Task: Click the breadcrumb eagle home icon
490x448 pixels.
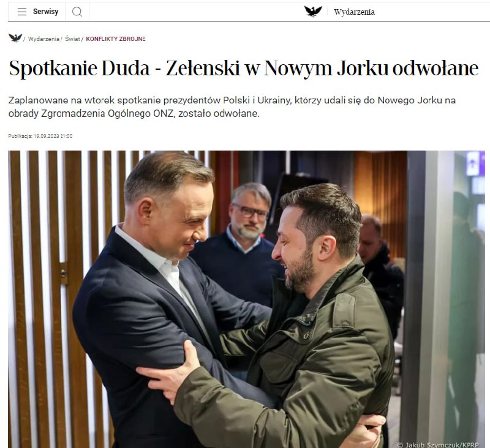Action: pos(15,39)
